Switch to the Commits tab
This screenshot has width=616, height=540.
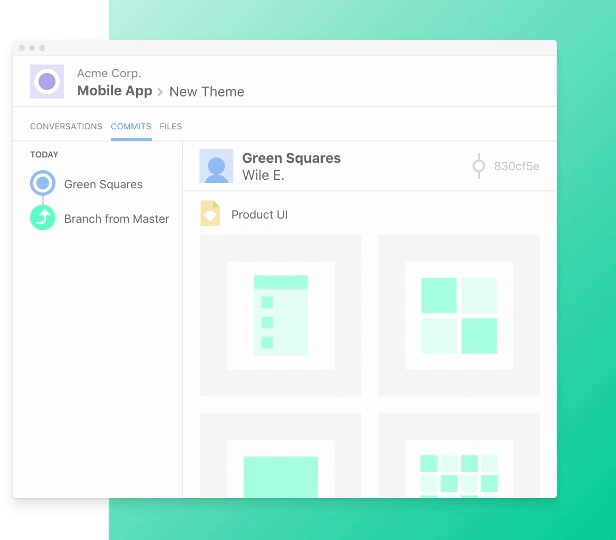[131, 126]
